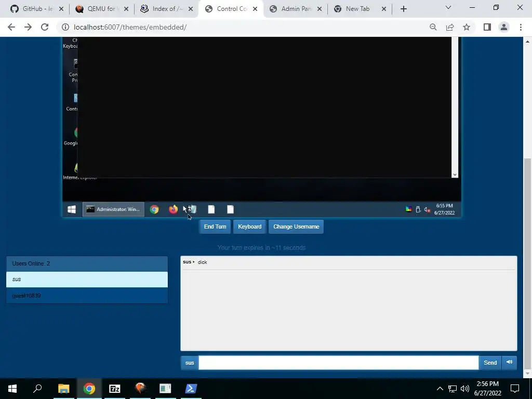Screen dimensions: 532x399
Task: Click the VM tray USB device icon
Action: click(418, 209)
